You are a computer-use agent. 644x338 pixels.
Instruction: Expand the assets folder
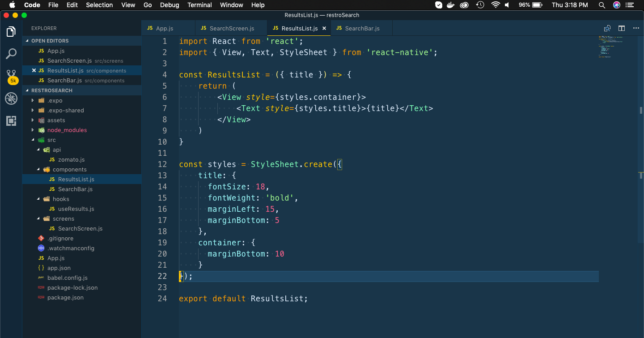(x=33, y=120)
